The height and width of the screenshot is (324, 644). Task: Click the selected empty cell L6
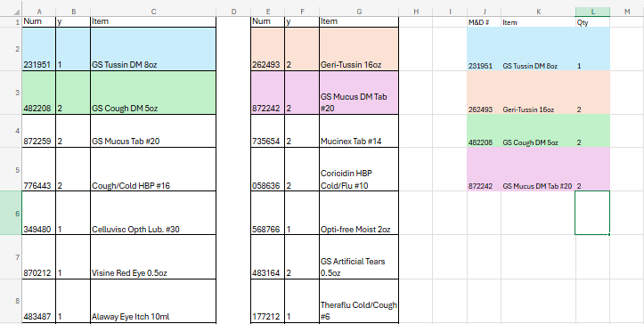(592, 213)
